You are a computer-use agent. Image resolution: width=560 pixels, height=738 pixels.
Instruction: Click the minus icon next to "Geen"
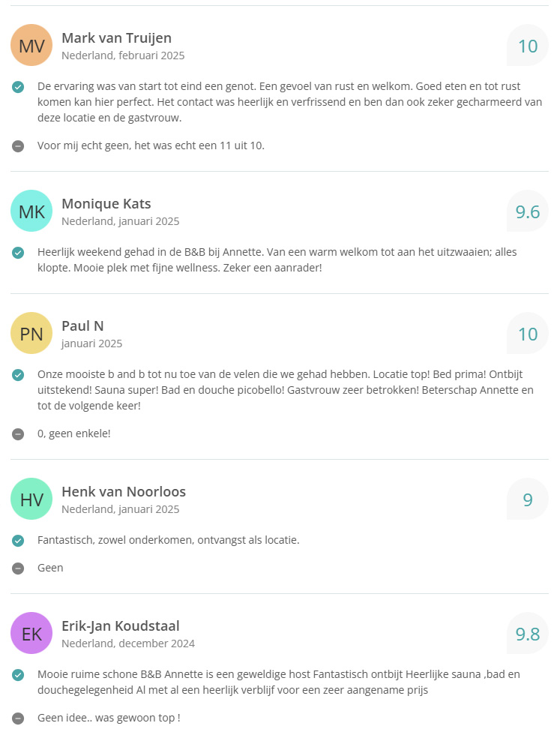pyautogui.click(x=18, y=568)
